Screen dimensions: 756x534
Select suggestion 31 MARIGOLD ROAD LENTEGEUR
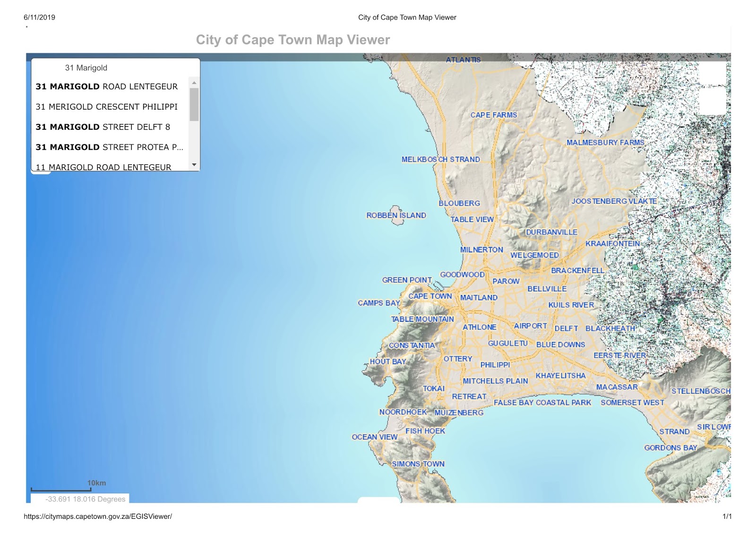(x=106, y=86)
